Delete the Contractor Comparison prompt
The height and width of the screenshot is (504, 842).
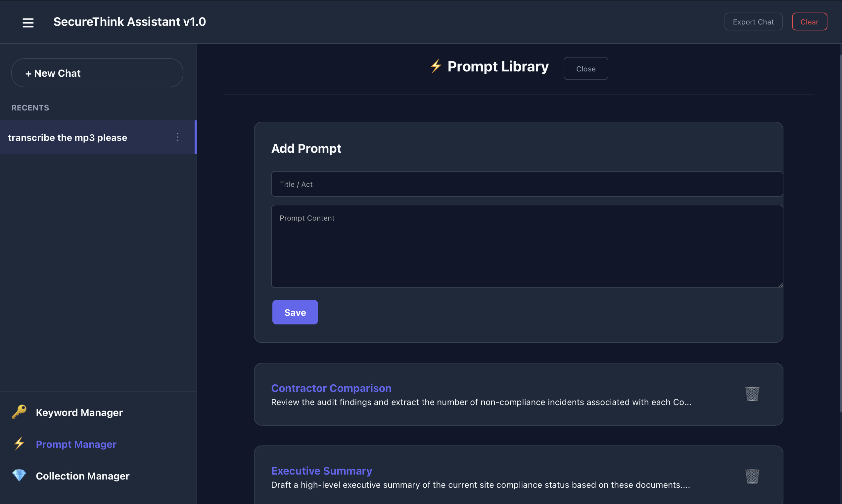(x=752, y=394)
